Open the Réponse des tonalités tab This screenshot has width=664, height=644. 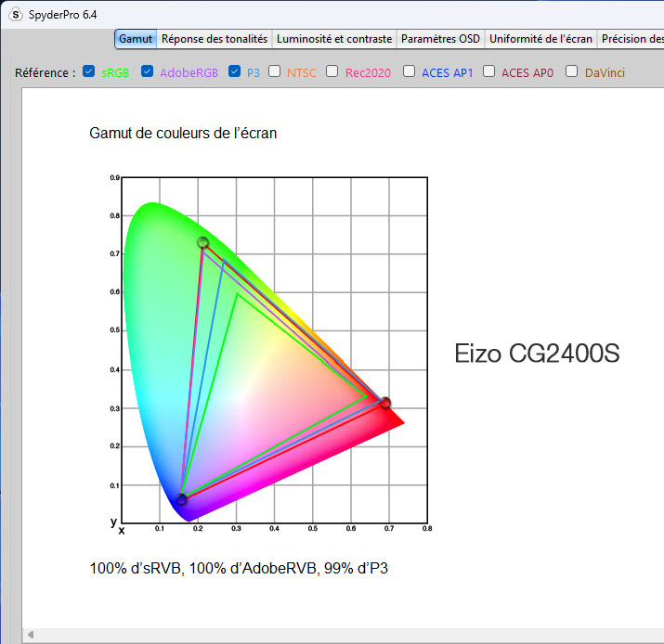(215, 39)
